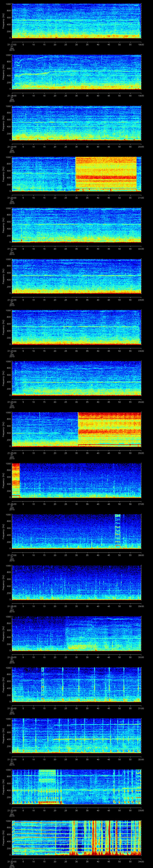Click the '25:00' end time label
The image size is (153, 868).
click(x=141, y=402)
